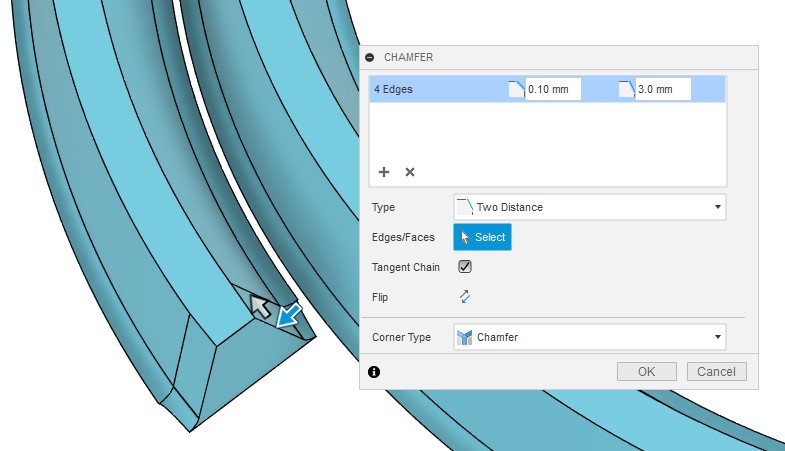Collapse the CHAMFER dialog panel
This screenshot has width=785, height=451.
point(370,58)
